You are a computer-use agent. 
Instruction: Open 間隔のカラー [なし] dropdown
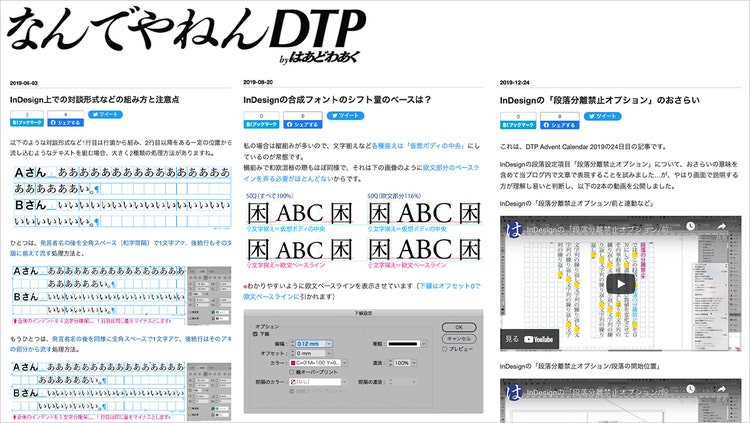(345, 382)
